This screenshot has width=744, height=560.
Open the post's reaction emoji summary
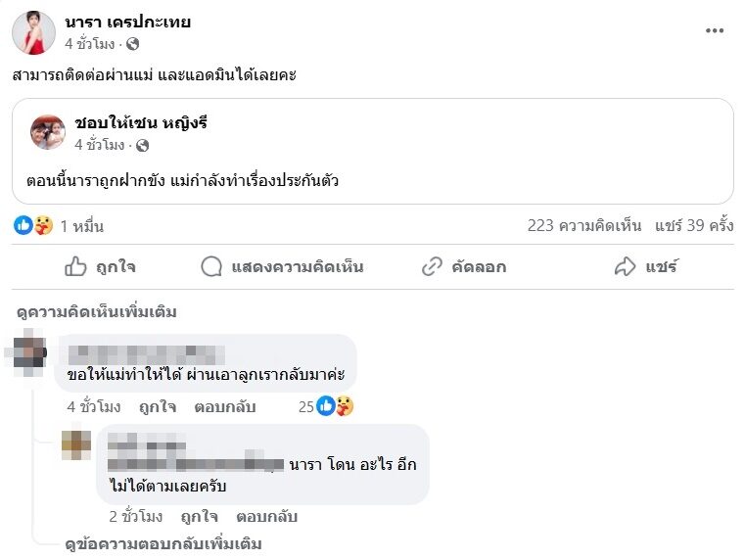pyautogui.click(x=33, y=226)
